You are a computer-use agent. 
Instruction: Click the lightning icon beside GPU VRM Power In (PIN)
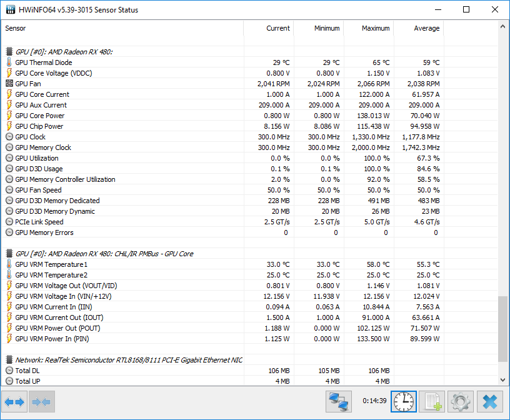pyautogui.click(x=9, y=339)
